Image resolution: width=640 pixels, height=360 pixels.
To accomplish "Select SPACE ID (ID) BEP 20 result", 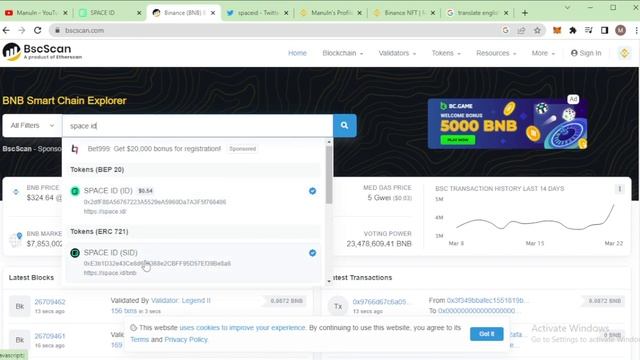I will click(x=194, y=200).
